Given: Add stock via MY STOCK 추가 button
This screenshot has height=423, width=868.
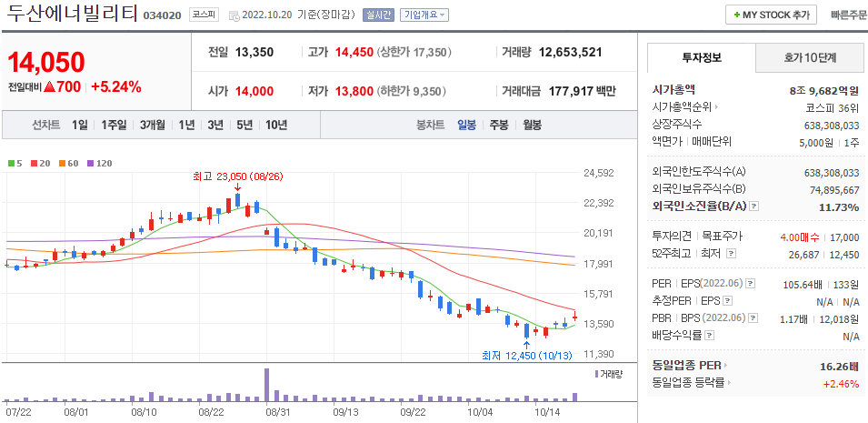Looking at the screenshot, I should [771, 15].
